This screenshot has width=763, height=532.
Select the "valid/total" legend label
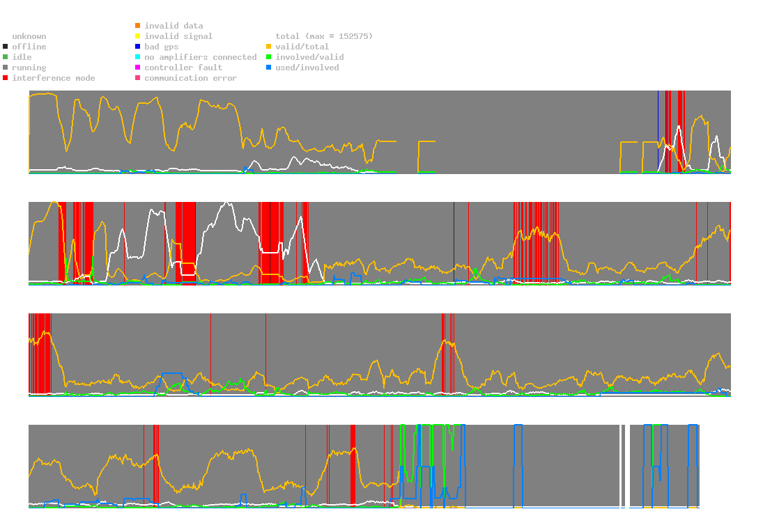pos(302,47)
